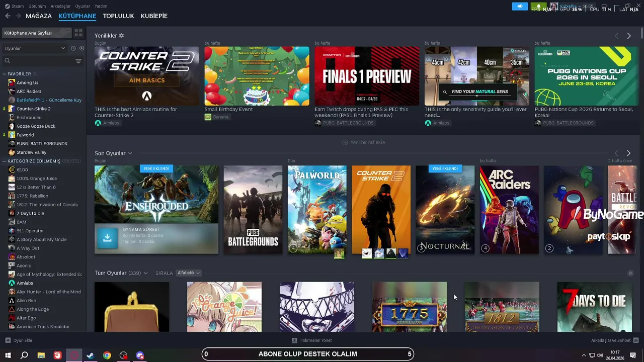Select PUBG: BATTLEGROUNDS in favorites list
Screen dimensions: 644x362
(x=42, y=143)
